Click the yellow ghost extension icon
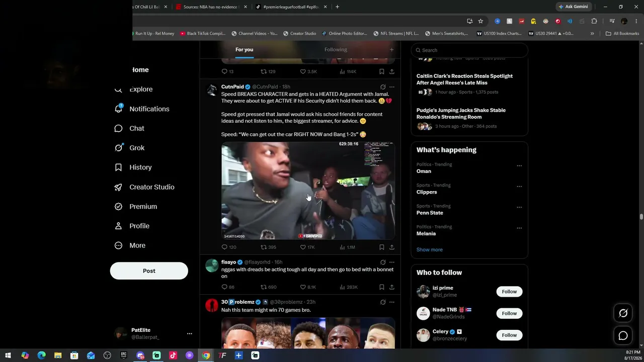 (x=533, y=21)
